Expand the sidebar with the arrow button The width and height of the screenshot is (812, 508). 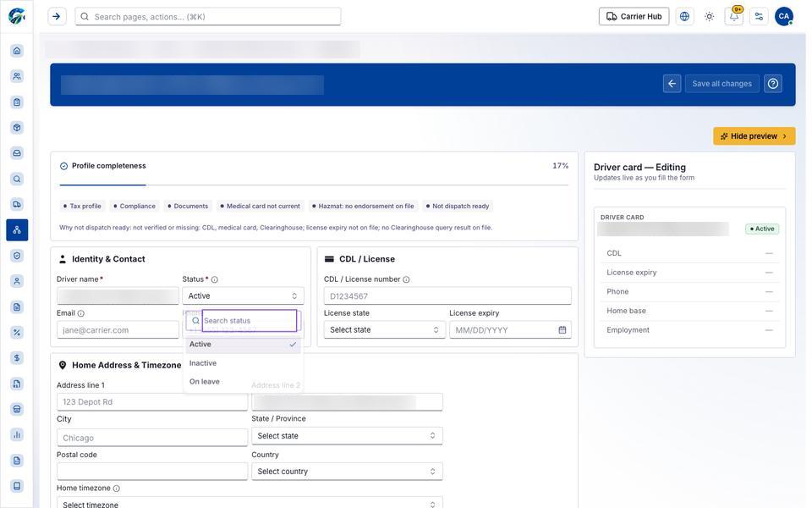click(57, 17)
